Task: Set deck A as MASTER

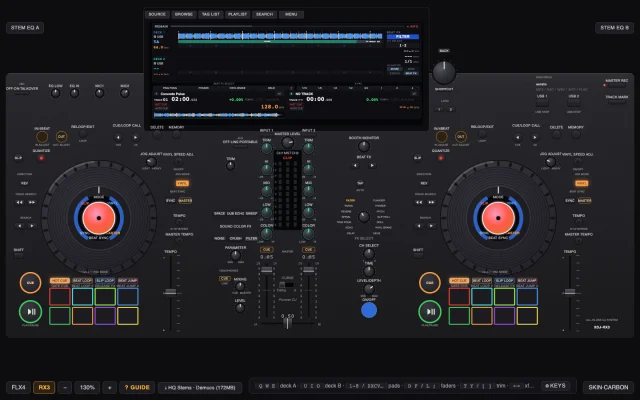Action: (x=185, y=201)
